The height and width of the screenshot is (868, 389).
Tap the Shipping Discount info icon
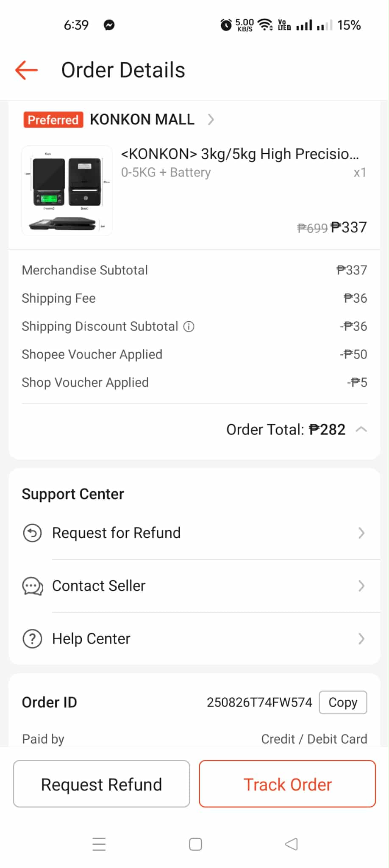[x=189, y=326]
